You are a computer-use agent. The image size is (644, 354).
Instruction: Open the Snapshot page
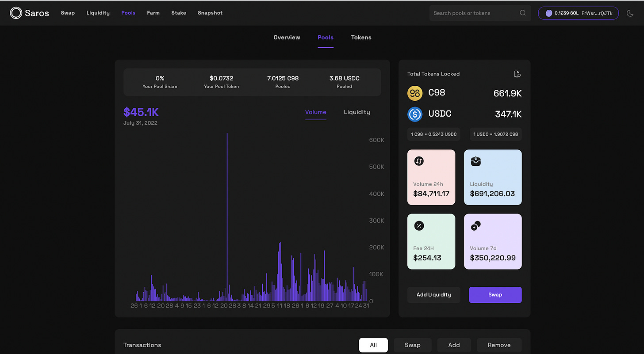coord(210,13)
